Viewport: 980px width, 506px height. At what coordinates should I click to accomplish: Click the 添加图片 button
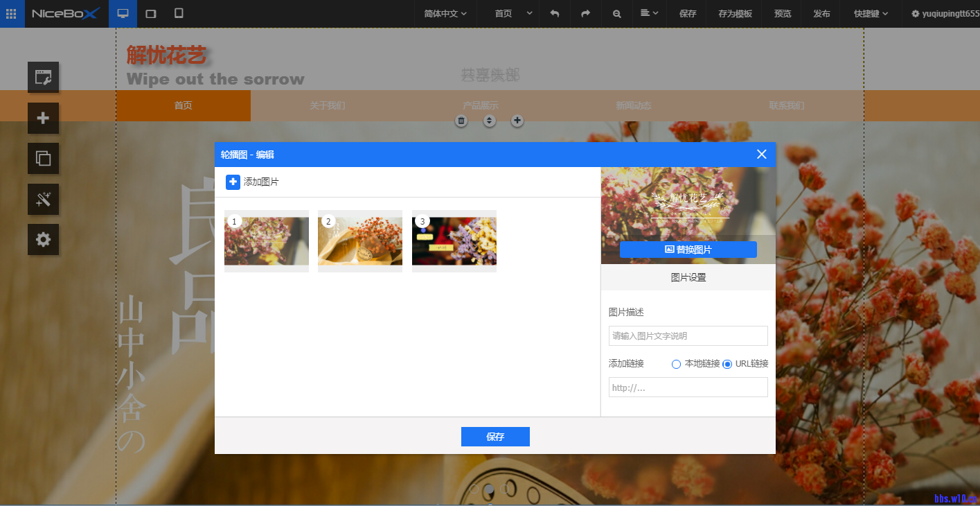click(253, 182)
